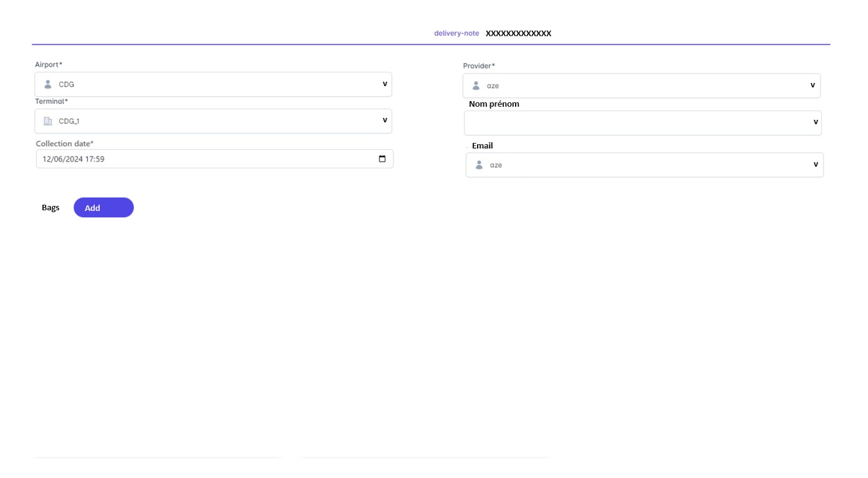Expand the Provider dropdown arrow
868x478 pixels.
(x=813, y=85)
